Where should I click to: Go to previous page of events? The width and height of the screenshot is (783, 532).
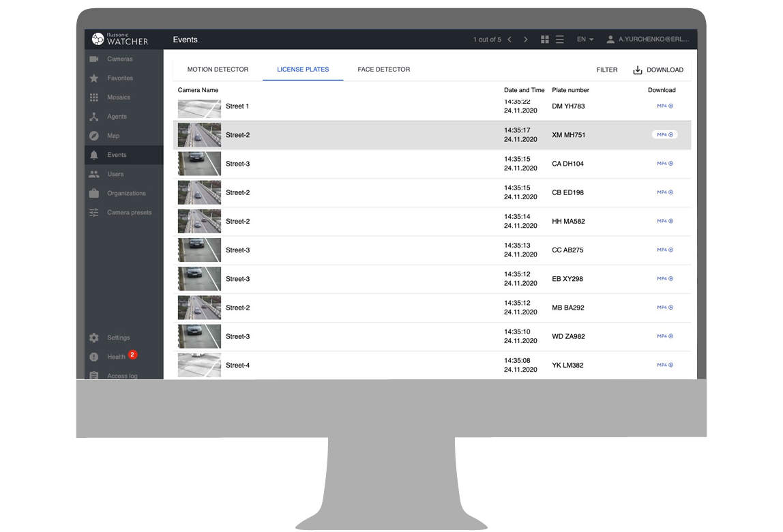[x=509, y=40]
